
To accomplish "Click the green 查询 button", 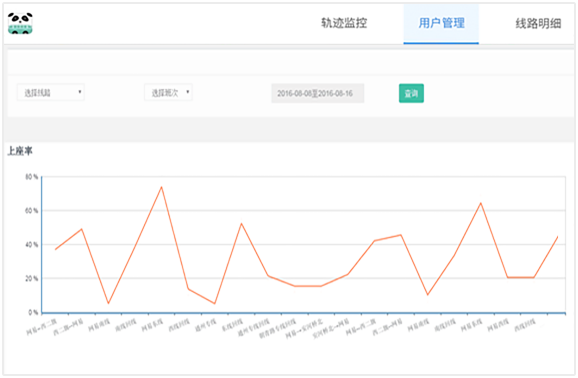I will pos(411,93).
